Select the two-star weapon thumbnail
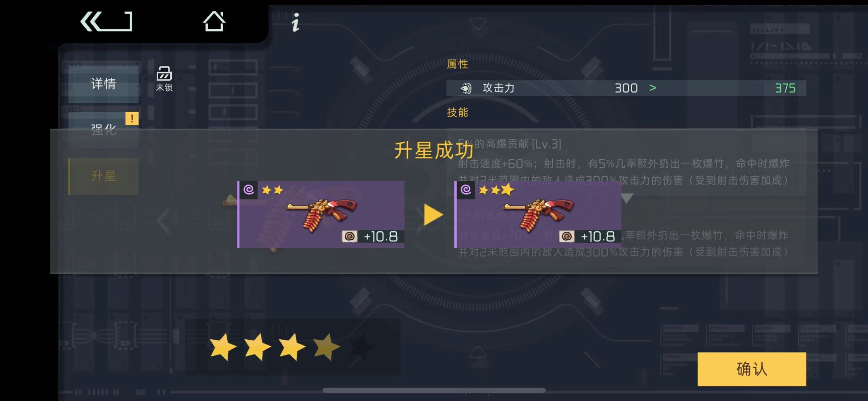 (x=321, y=214)
